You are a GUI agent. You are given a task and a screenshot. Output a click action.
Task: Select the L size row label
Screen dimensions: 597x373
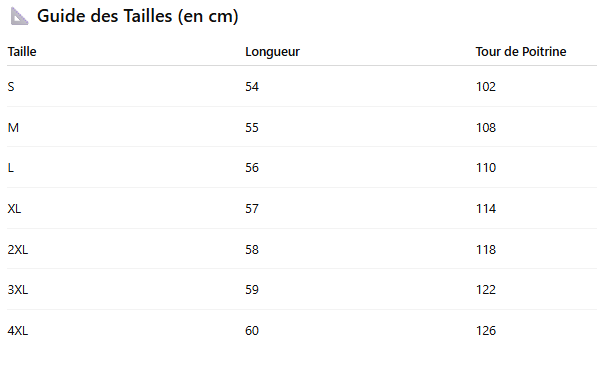[x=11, y=168]
